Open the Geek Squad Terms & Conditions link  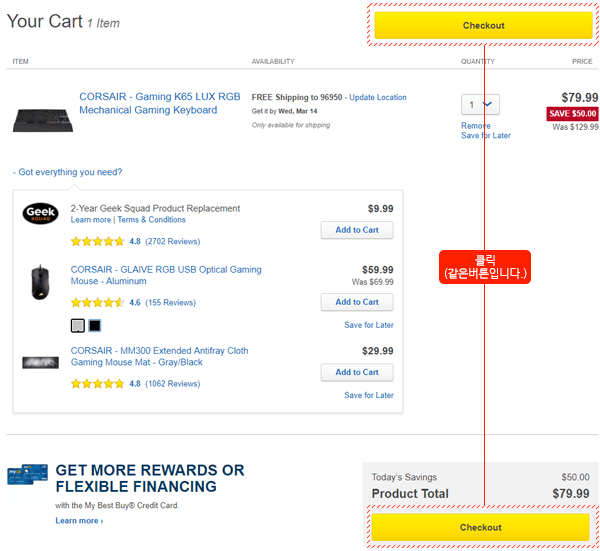point(152,220)
